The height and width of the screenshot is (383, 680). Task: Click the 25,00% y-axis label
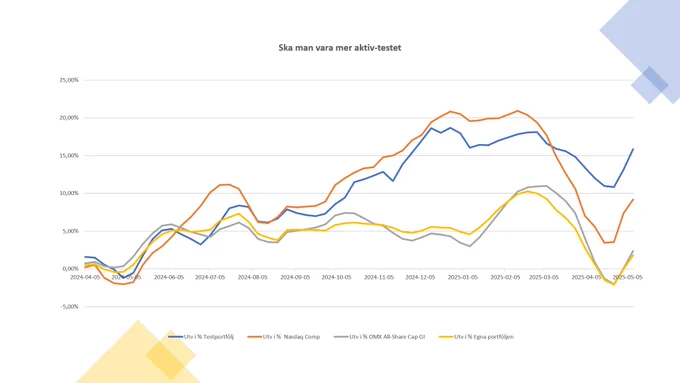pos(69,80)
